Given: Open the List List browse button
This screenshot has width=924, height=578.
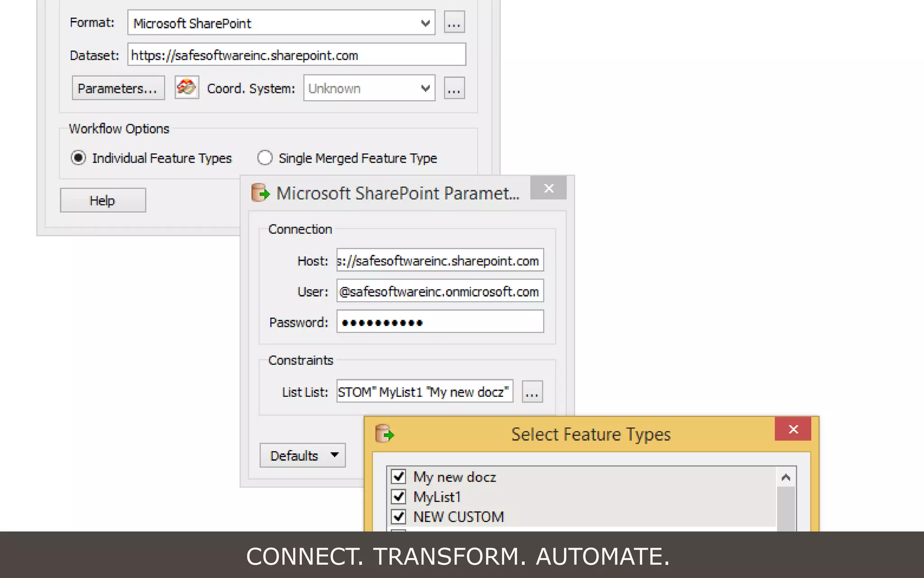Looking at the screenshot, I should tap(532, 392).
